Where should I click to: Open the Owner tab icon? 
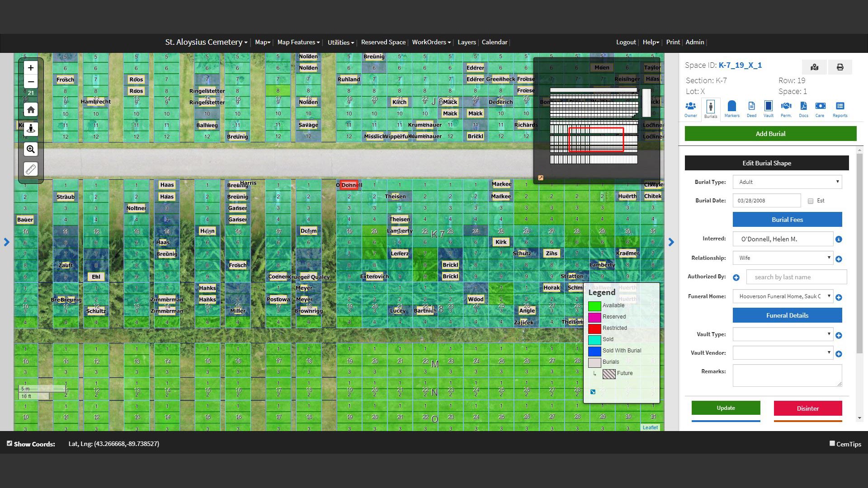pyautogui.click(x=690, y=109)
